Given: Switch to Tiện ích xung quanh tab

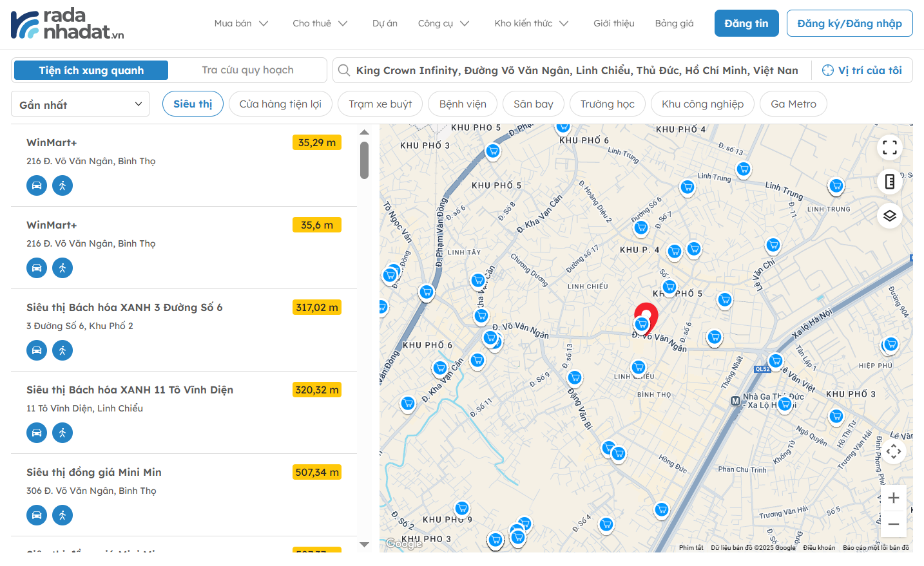Looking at the screenshot, I should click(91, 70).
